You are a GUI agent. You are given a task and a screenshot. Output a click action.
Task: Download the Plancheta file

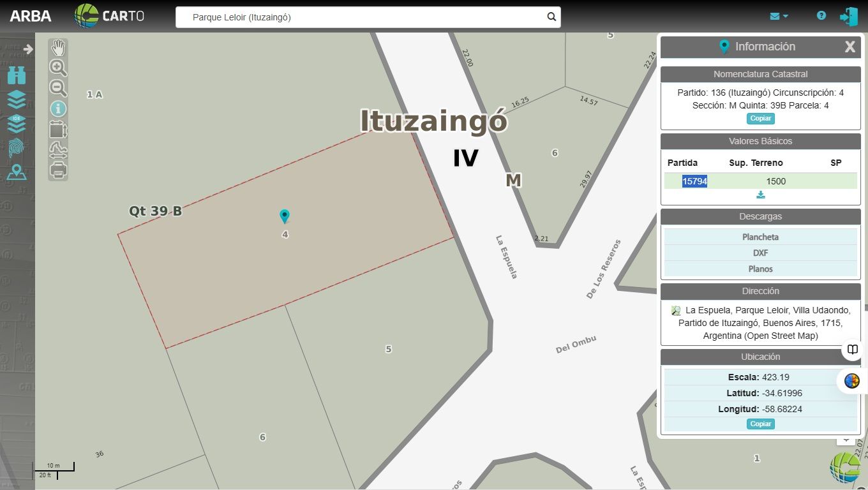760,237
